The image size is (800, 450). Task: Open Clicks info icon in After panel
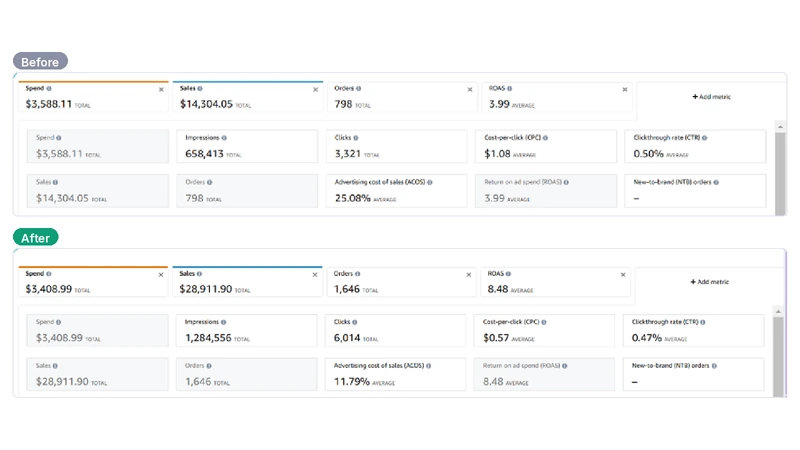coord(355,322)
